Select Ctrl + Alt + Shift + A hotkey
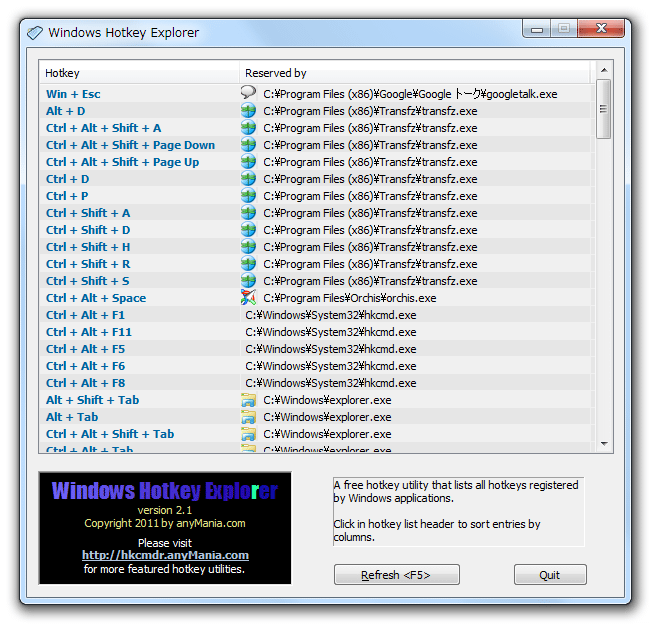 tap(104, 128)
